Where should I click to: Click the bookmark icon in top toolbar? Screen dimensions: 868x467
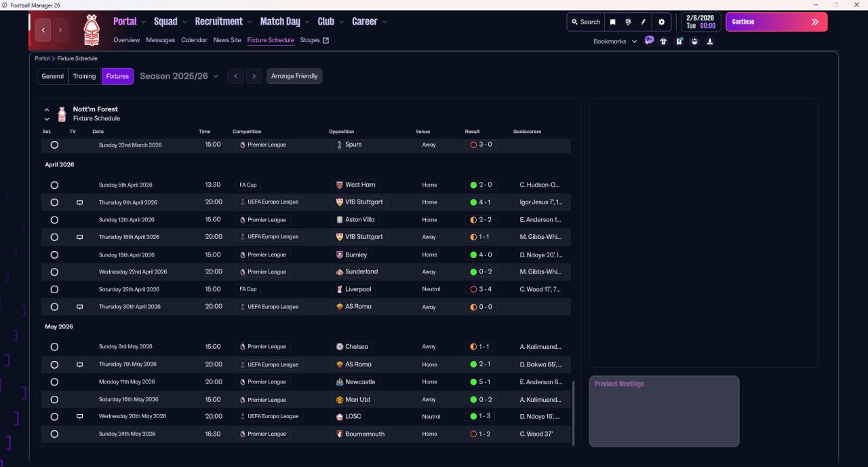pos(612,22)
